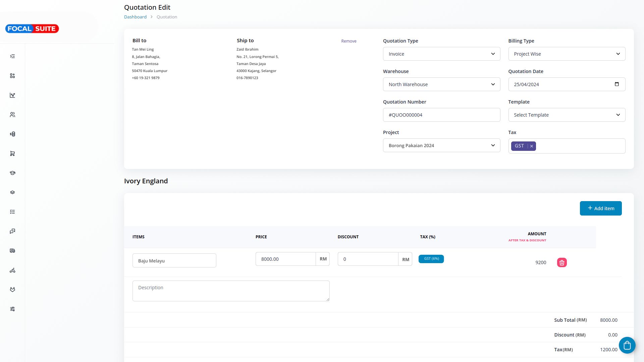Viewport: 644px width, 362px height.
Task: Remove the GST tax tag
Action: click(532, 146)
